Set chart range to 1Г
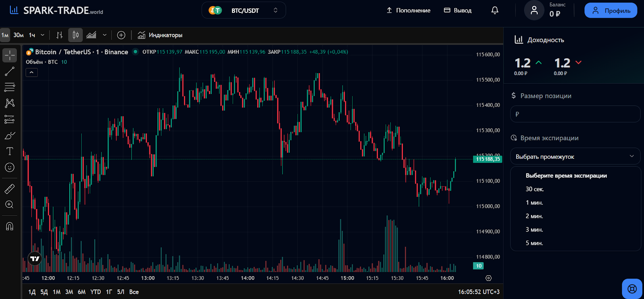The image size is (644, 299). 109,292
